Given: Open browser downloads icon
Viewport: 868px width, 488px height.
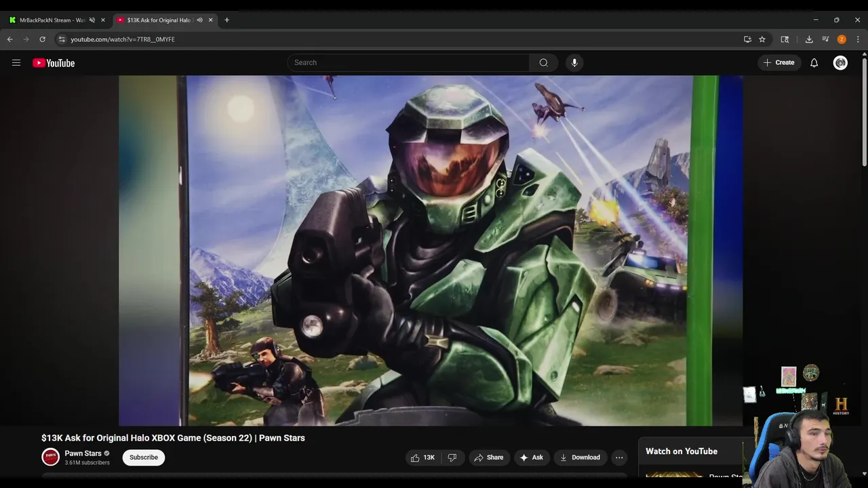Looking at the screenshot, I should tap(809, 39).
